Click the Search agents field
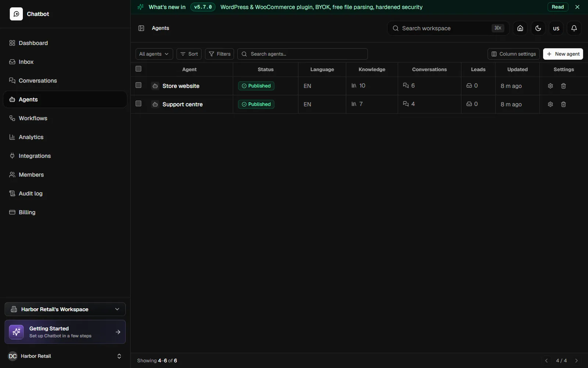The height and width of the screenshot is (368, 588). (302, 54)
